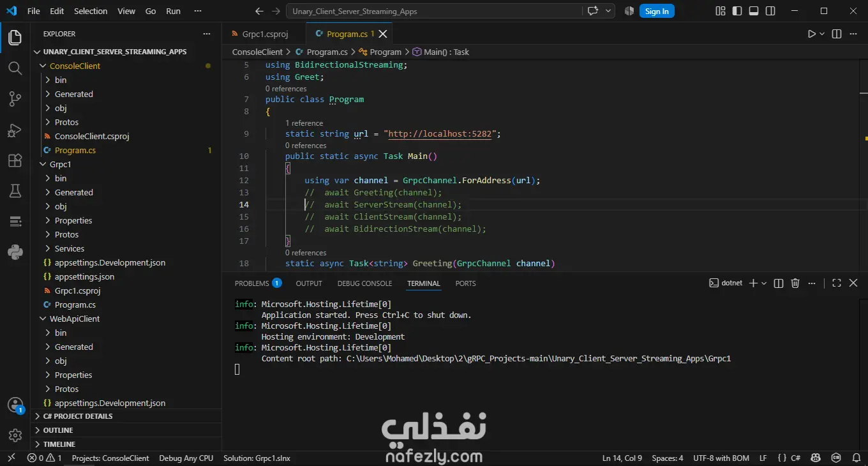The height and width of the screenshot is (466, 868).
Task: Open the Copilot chat icon
Action: click(593, 11)
